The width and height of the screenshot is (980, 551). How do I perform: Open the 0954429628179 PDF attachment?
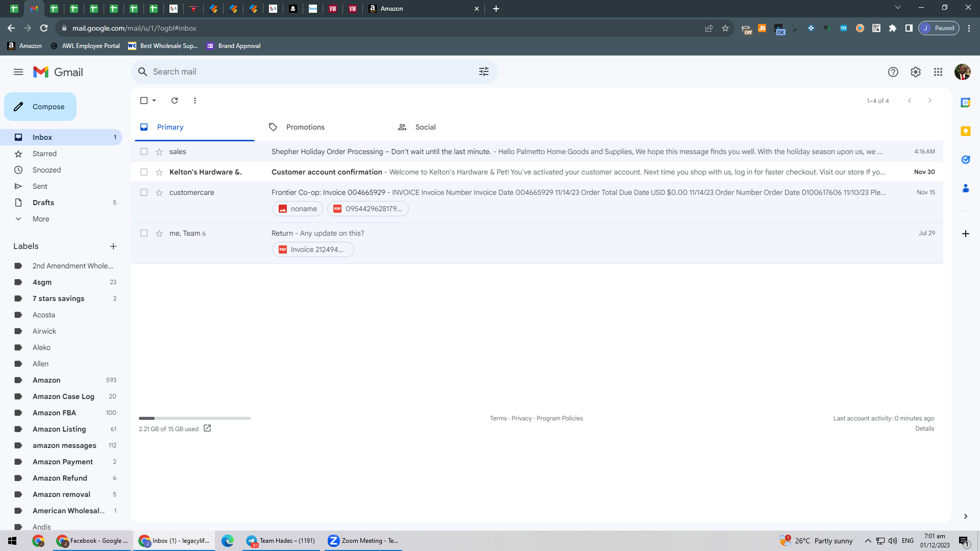[x=368, y=209]
